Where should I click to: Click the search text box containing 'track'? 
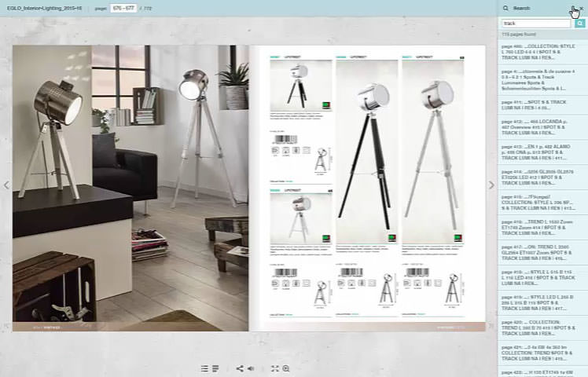click(537, 24)
